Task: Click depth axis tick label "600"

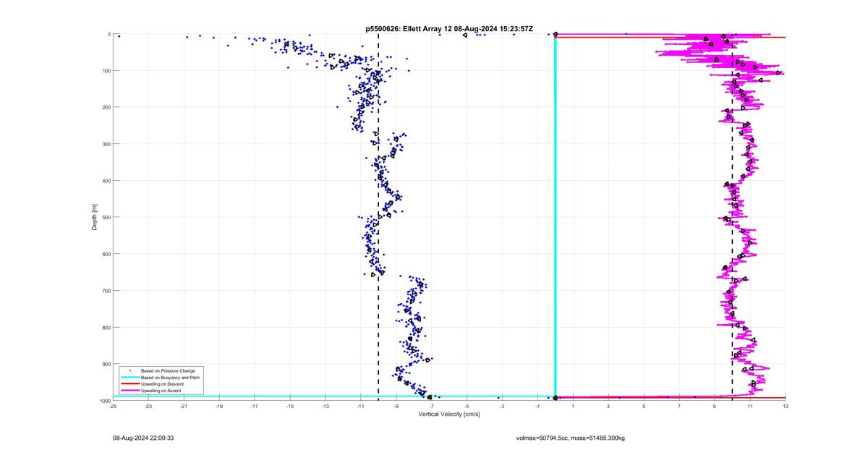Action: pyautogui.click(x=106, y=254)
